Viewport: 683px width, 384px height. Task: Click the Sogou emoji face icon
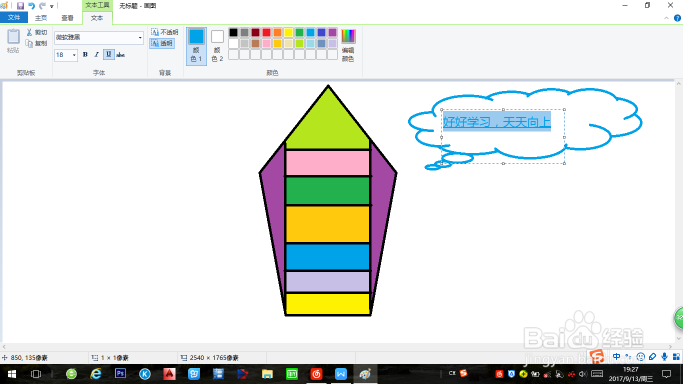tap(640, 357)
